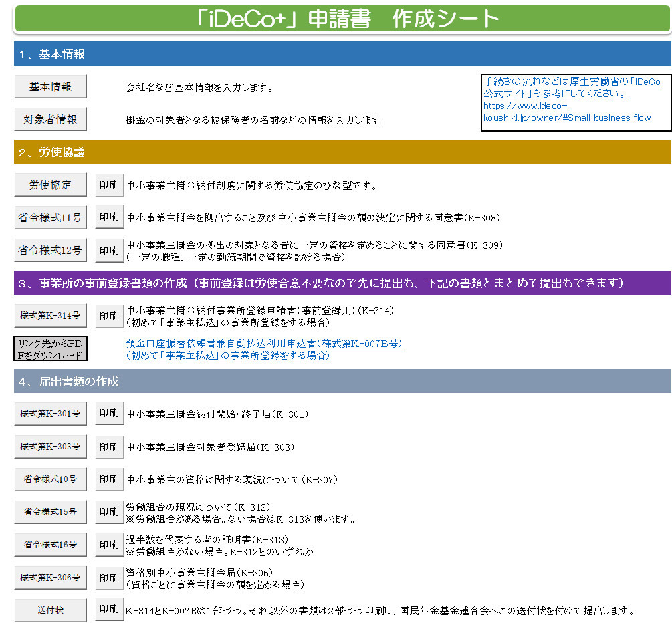Print the 送付状 cover letter
This screenshot has width=672, height=623.
109,609
